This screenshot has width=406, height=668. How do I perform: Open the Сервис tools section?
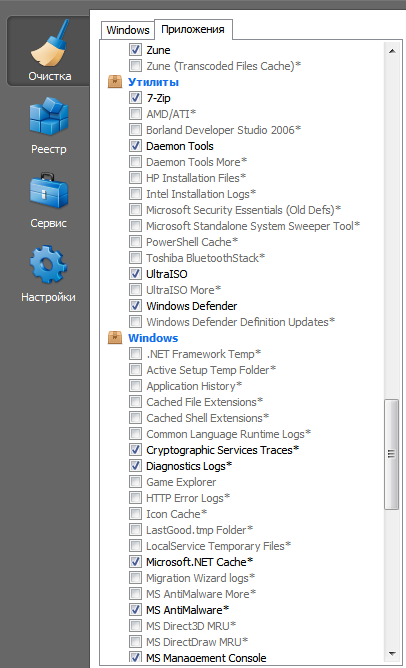click(49, 200)
